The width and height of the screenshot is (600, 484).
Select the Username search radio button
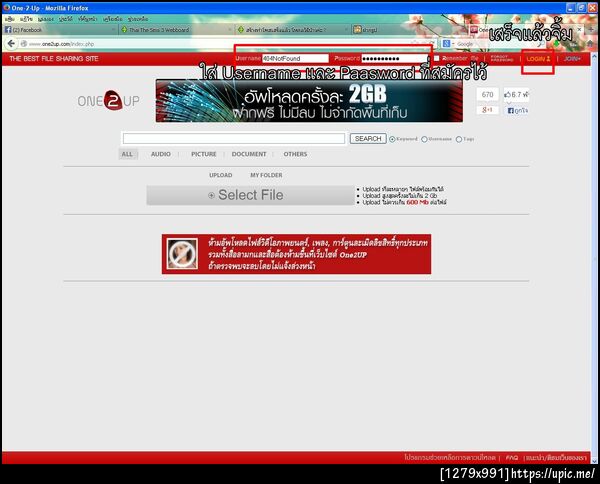point(424,139)
